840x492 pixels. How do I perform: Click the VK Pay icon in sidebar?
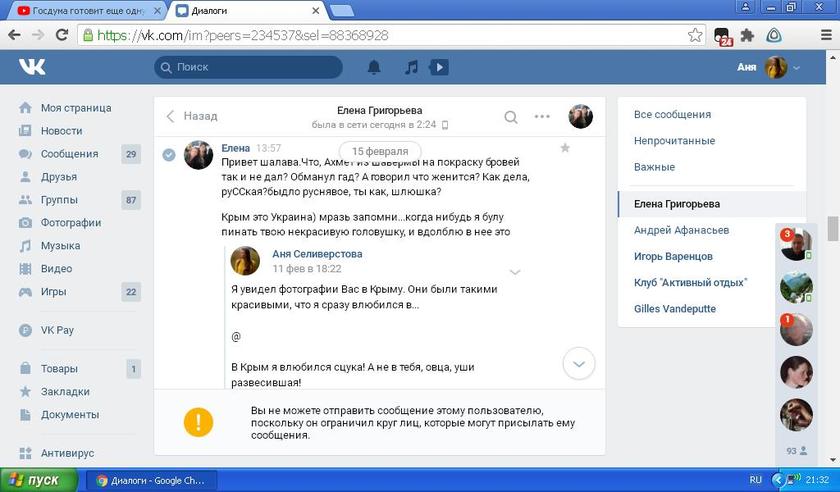click(25, 330)
